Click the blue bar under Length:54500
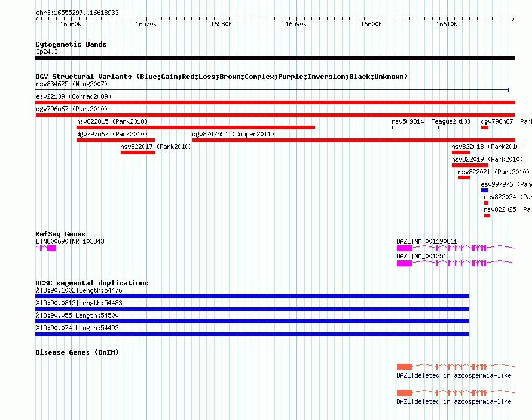 (x=252, y=321)
